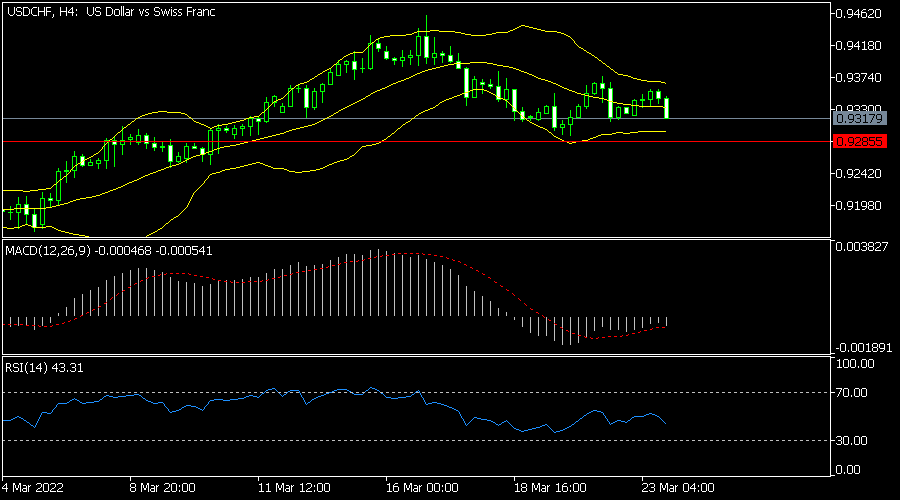Image resolution: width=900 pixels, height=500 pixels.
Task: Click the MACD(12,26,9) indicator label
Action: pyautogui.click(x=108, y=251)
